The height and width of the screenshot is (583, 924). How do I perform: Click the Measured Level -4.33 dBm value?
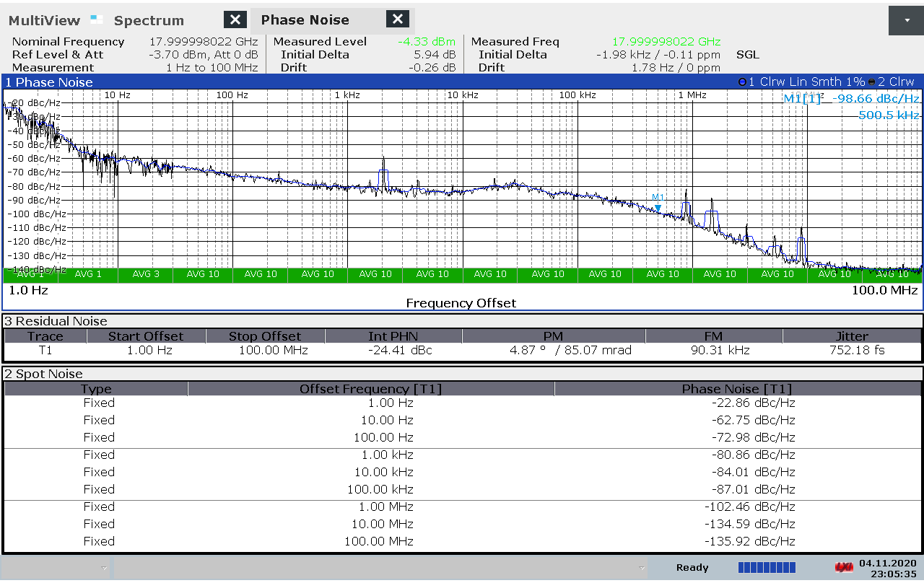pos(427,42)
